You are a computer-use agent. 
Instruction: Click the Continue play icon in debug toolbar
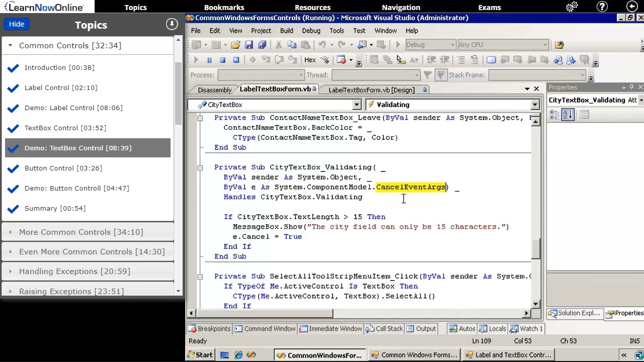click(x=196, y=60)
